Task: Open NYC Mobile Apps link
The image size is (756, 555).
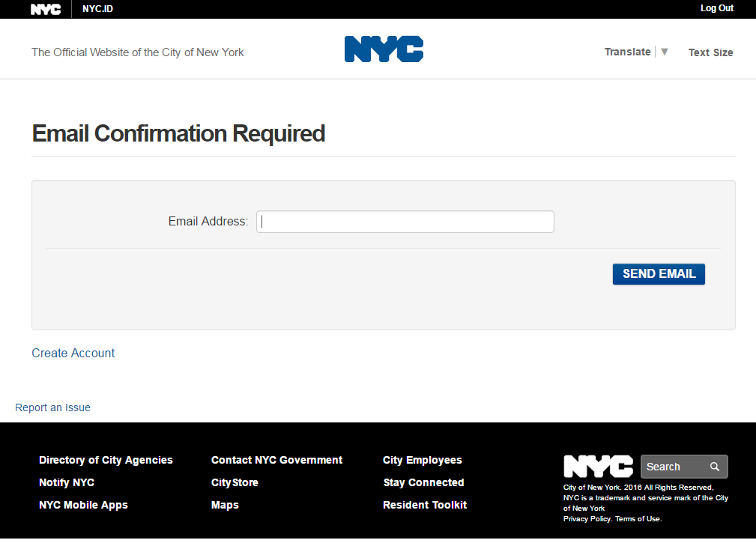Action: coord(83,505)
